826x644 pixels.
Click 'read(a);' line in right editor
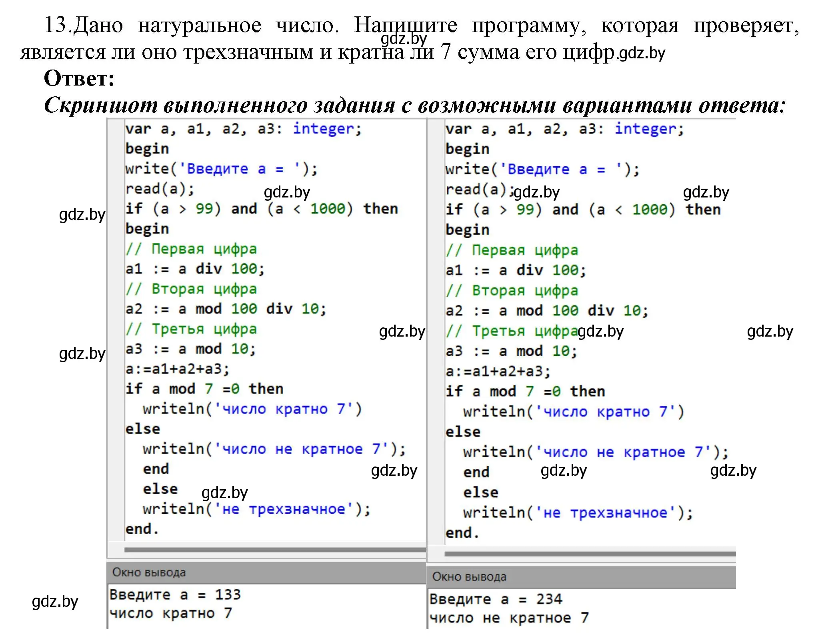coord(480,189)
